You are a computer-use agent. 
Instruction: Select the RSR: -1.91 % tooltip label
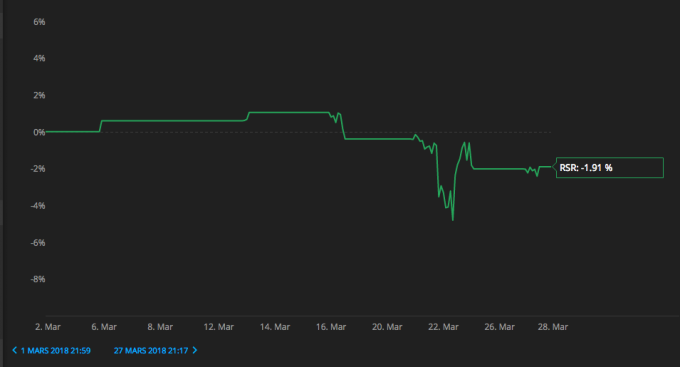pyautogui.click(x=586, y=168)
